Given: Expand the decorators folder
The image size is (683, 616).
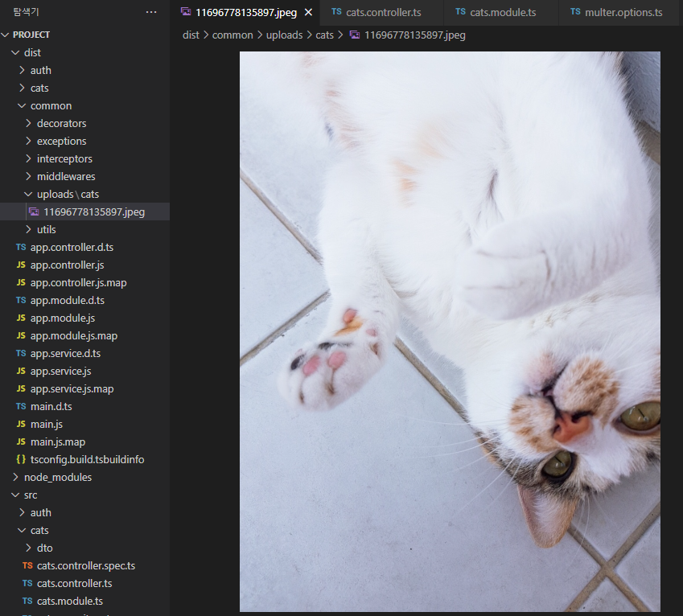Looking at the screenshot, I should (x=28, y=123).
